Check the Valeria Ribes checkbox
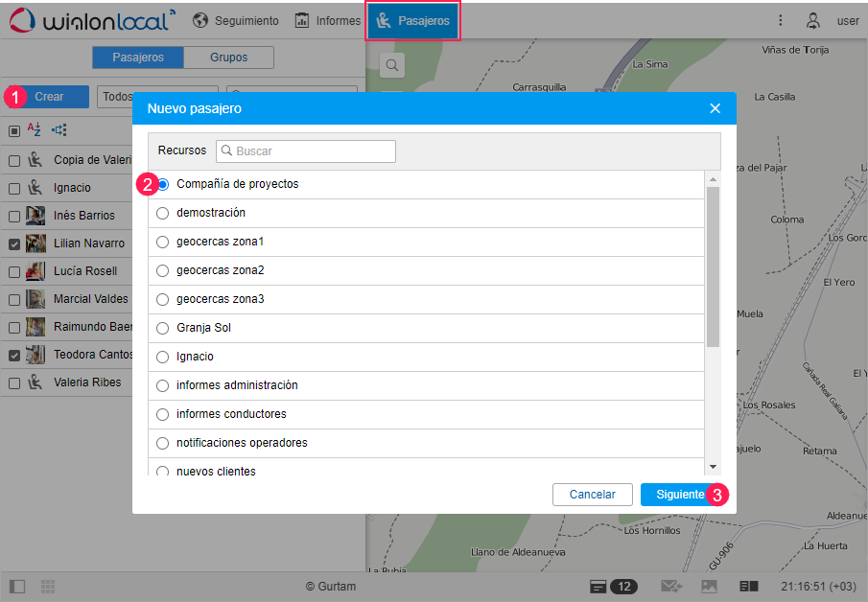The width and height of the screenshot is (868, 602). (x=14, y=382)
